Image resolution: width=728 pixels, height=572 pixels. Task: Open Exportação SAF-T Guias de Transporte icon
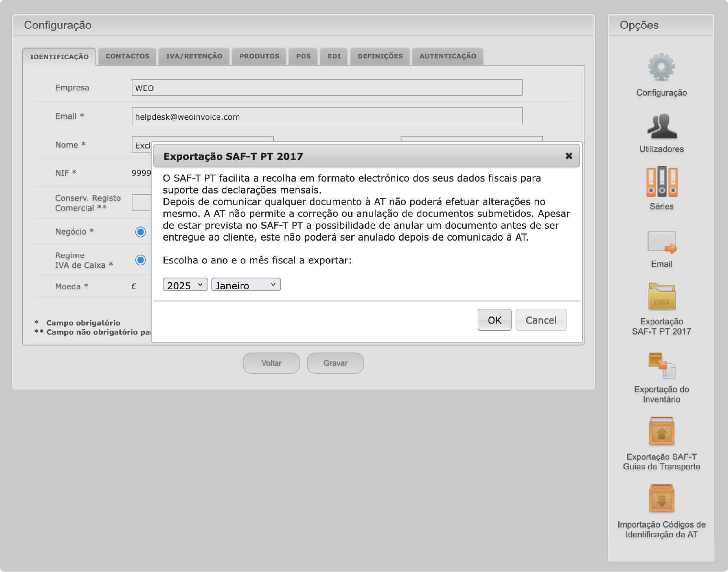(x=661, y=431)
